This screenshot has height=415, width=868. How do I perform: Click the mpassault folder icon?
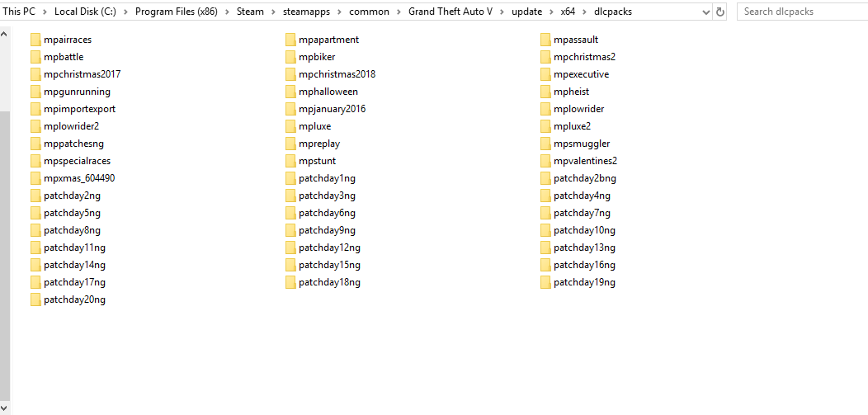545,40
